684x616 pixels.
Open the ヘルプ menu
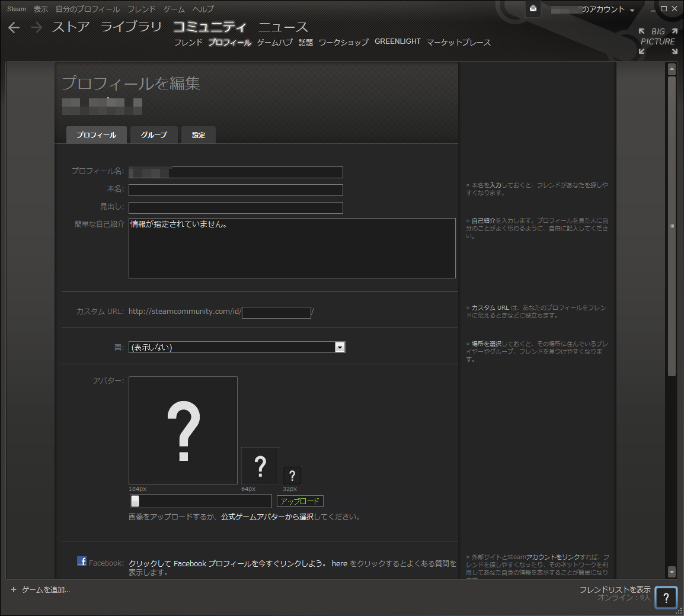(203, 9)
